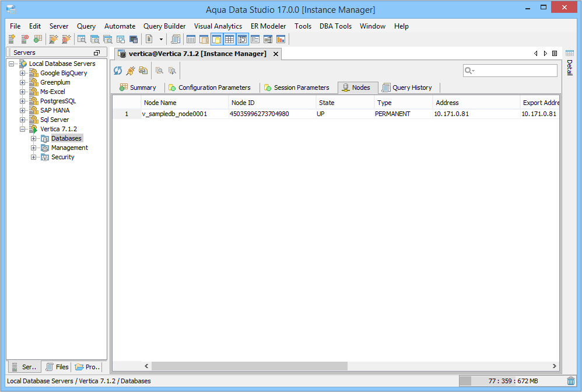Click the bar chart toolbar icon
The image size is (582, 392).
(x=281, y=39)
